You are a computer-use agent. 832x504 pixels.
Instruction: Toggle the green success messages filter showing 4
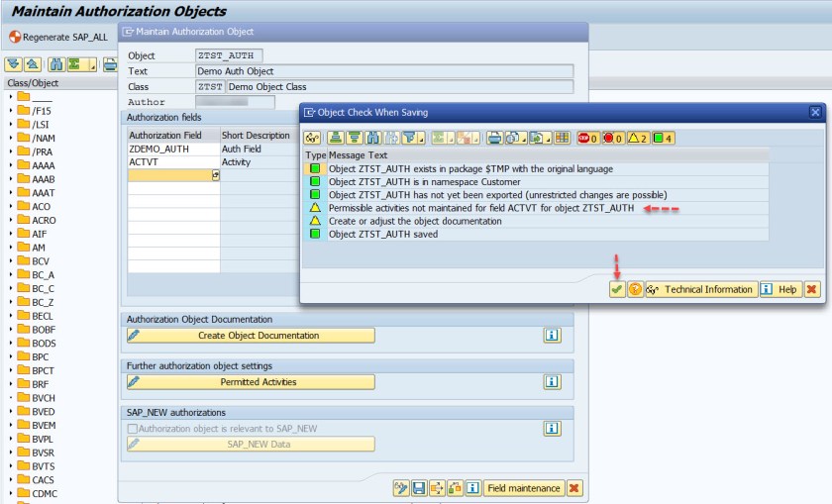(x=663, y=138)
